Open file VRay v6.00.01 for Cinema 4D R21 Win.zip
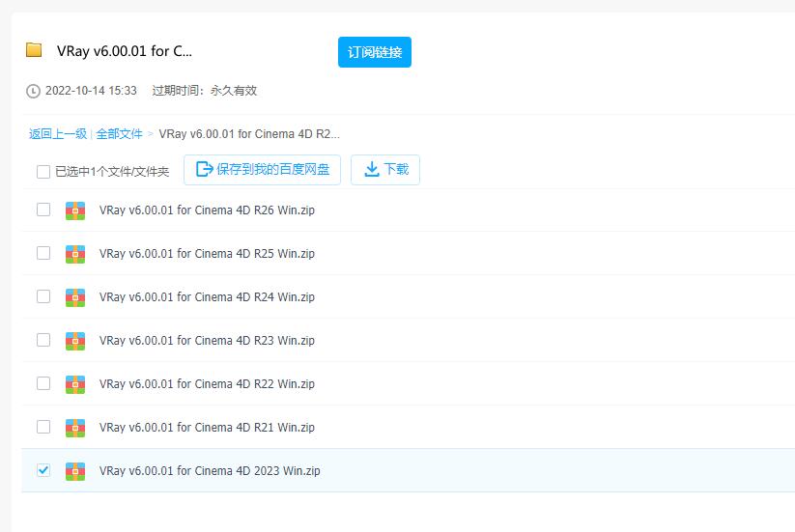795x532 pixels. (x=207, y=428)
